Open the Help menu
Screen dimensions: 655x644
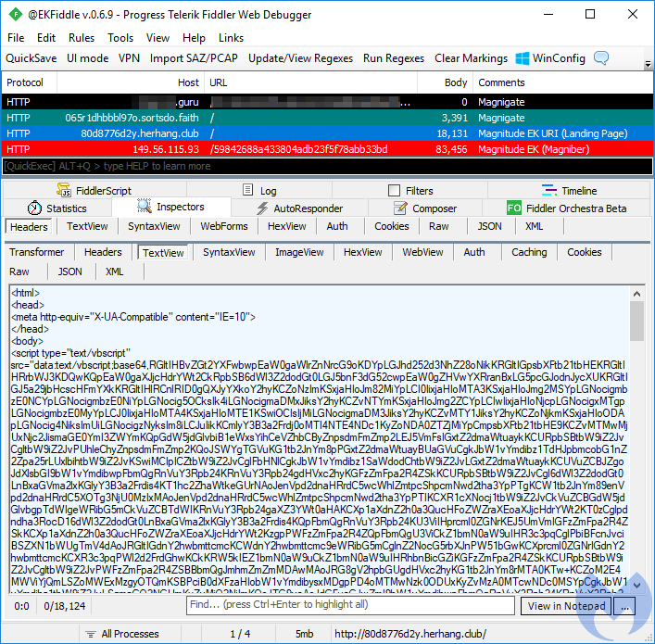194,38
